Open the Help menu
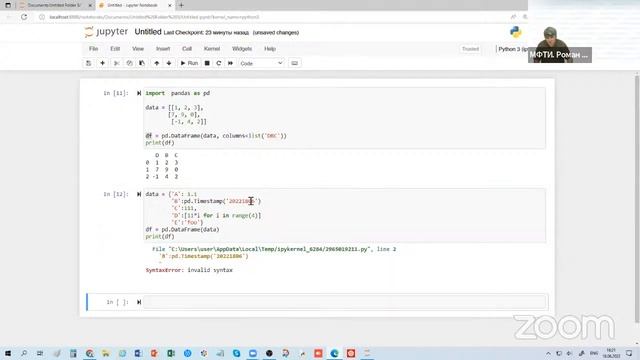This screenshot has width=640, height=360. coord(270,49)
